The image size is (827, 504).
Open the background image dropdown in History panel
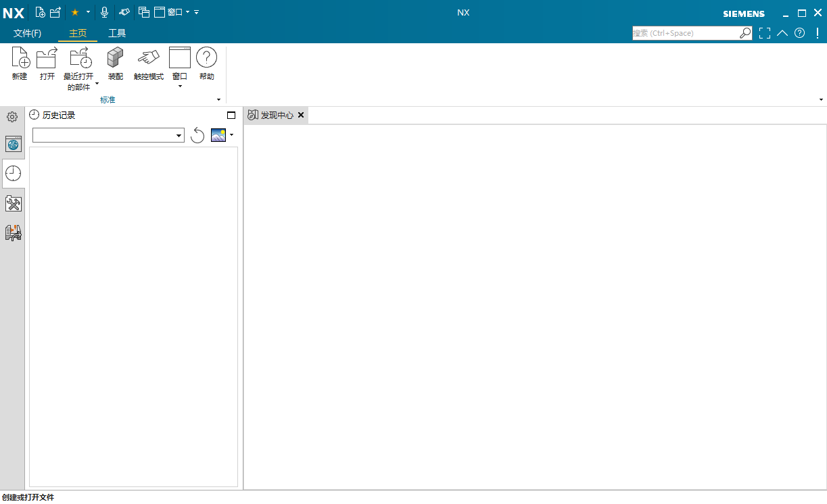point(232,135)
